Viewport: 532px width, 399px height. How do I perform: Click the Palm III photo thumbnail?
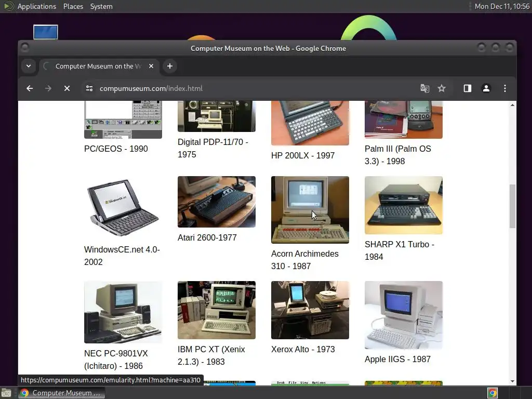403,119
